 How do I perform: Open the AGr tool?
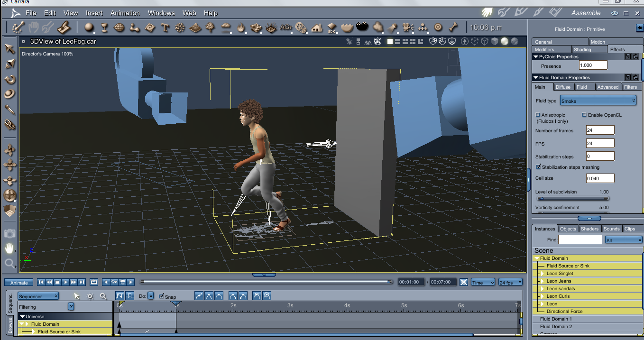(285, 28)
